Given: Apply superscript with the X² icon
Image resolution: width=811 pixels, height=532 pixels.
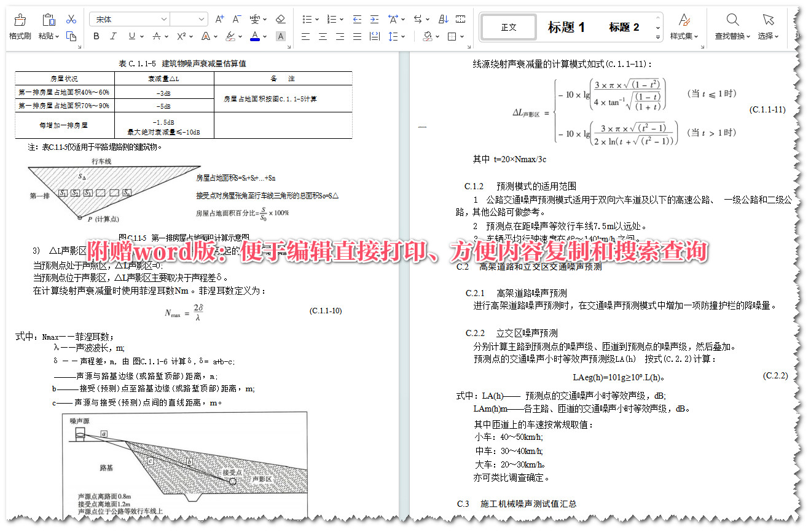Looking at the screenshot, I should 181,37.
